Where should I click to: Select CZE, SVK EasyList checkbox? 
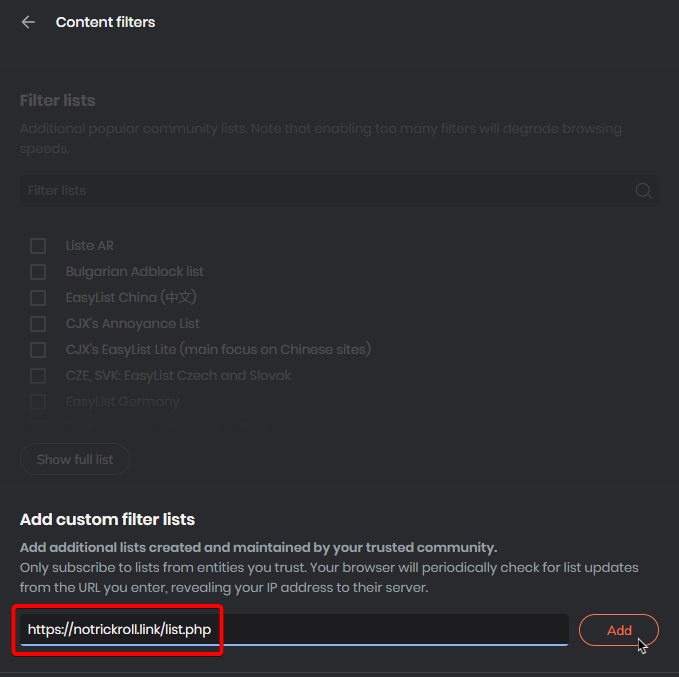point(38,376)
